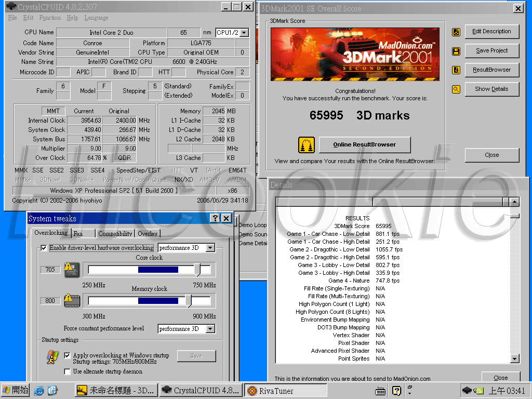Click the Core clock slider handle
Viewport: 532px width, 399px height.
point(197,270)
